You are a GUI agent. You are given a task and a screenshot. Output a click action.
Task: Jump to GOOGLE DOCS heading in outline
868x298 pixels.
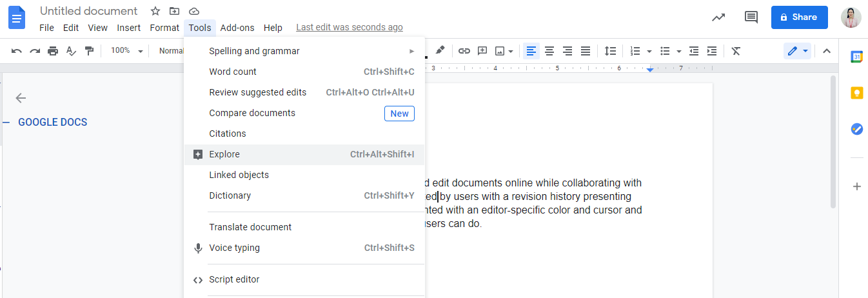coord(53,123)
